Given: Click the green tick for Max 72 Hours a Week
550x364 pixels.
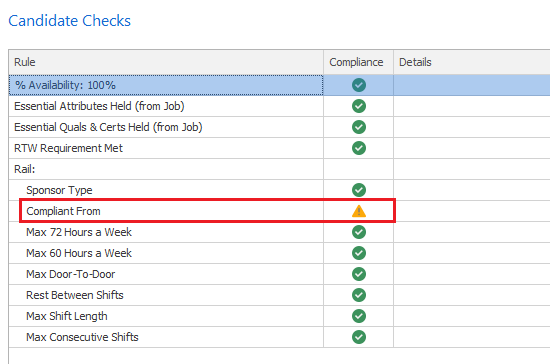Looking at the screenshot, I should (358, 232).
